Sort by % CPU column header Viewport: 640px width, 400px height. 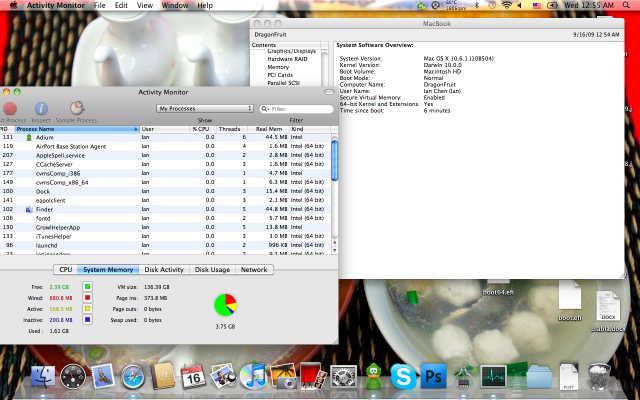coord(202,129)
